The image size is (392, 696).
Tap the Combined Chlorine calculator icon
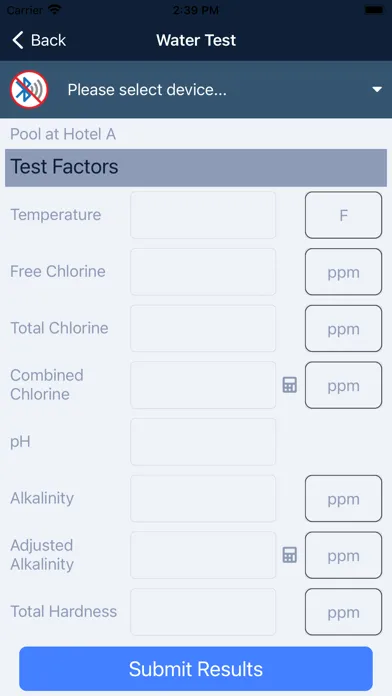pos(290,385)
